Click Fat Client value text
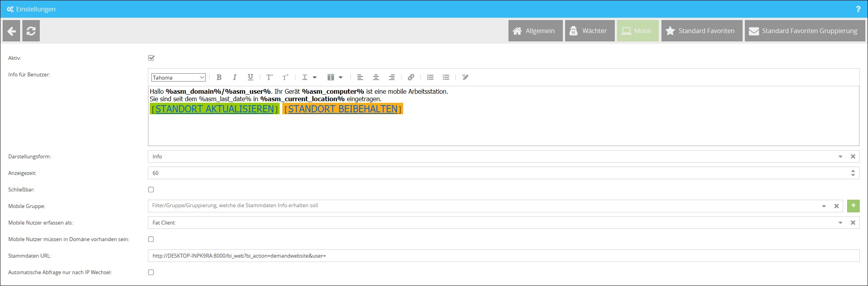 (164, 223)
